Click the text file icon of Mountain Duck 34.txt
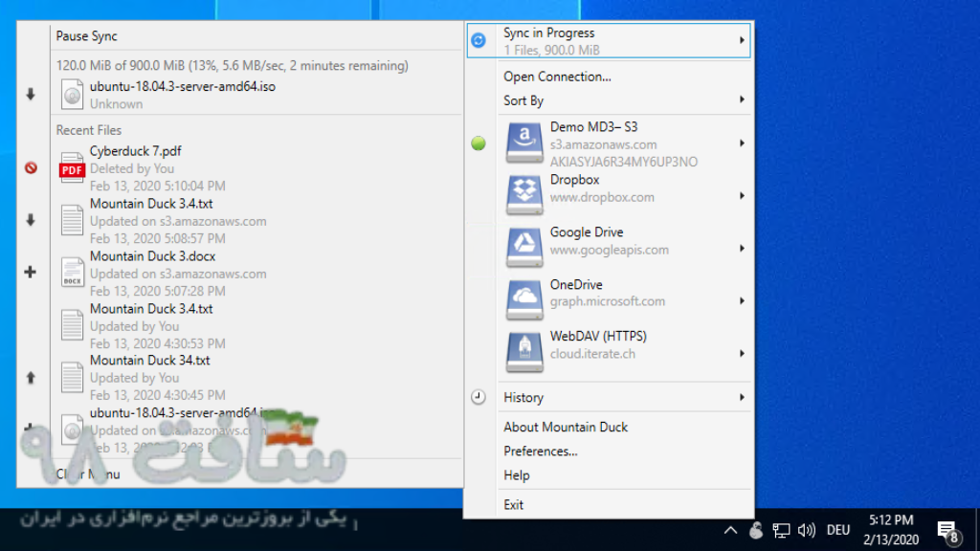The height and width of the screenshot is (551, 980). pos(72,377)
